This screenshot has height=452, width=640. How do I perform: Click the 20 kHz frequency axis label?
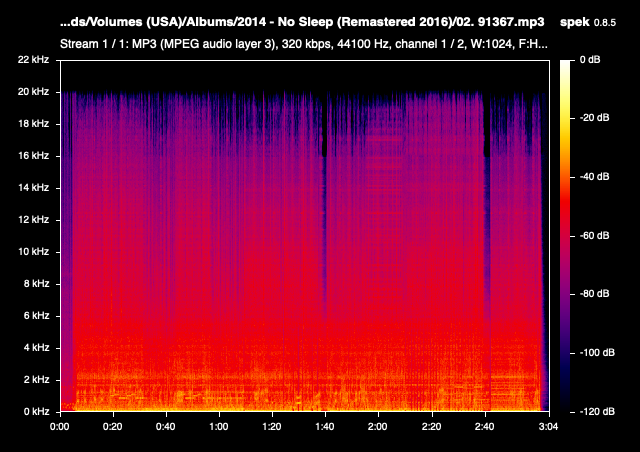click(33, 91)
